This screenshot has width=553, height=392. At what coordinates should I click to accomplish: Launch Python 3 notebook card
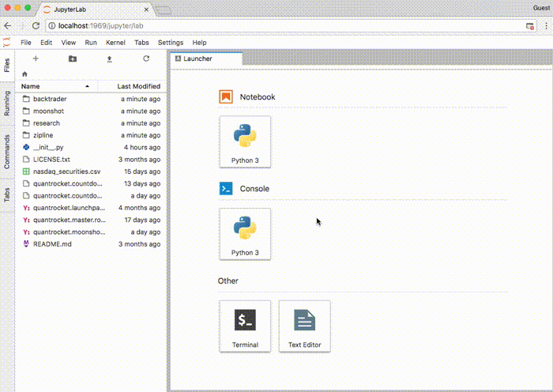(245, 141)
